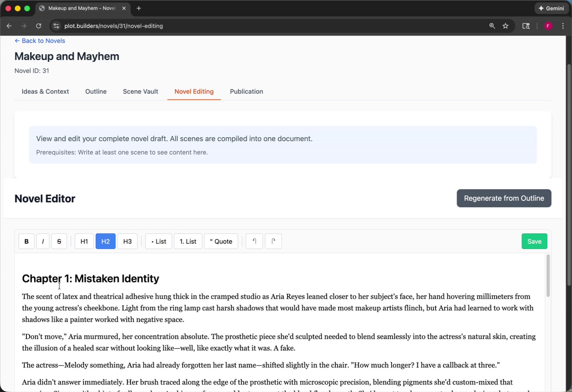The width and height of the screenshot is (572, 392).
Task: Click the browser zoom magnifier icon
Action: pos(492,26)
